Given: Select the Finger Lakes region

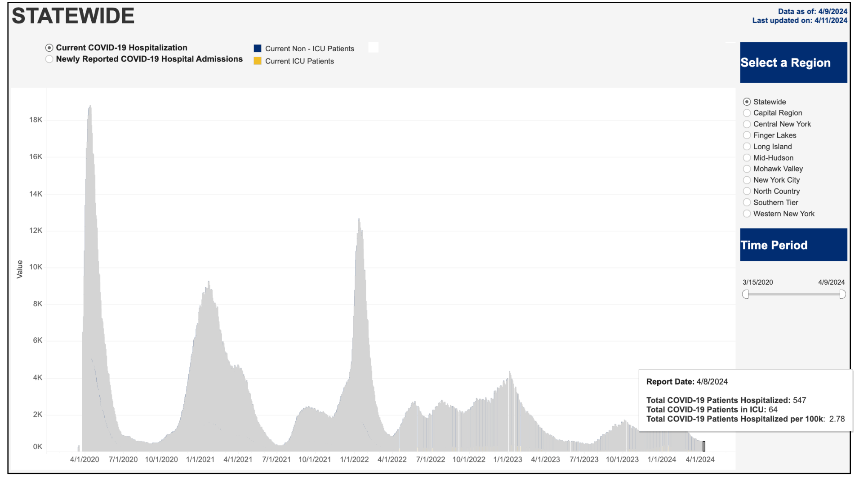Looking at the screenshot, I should [747, 135].
